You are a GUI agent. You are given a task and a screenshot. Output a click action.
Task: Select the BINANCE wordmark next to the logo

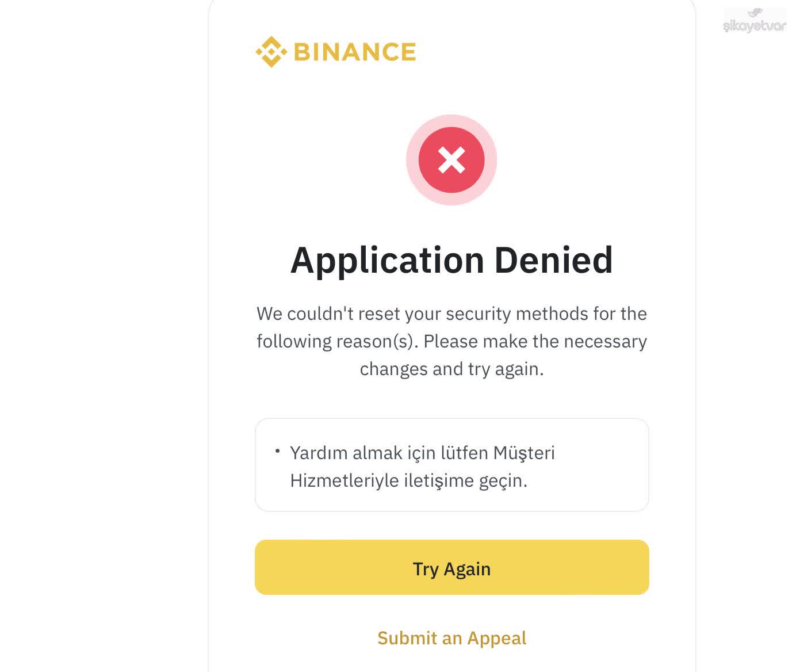tap(355, 52)
